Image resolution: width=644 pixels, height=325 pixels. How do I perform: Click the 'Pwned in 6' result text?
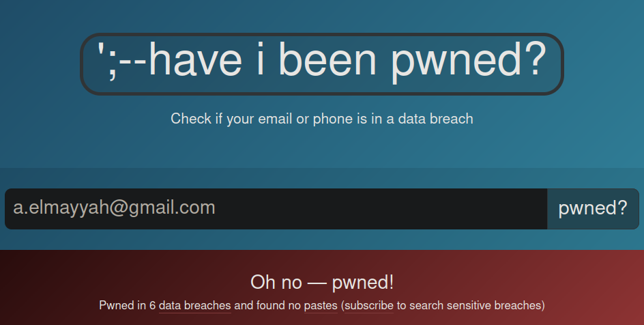coord(128,306)
